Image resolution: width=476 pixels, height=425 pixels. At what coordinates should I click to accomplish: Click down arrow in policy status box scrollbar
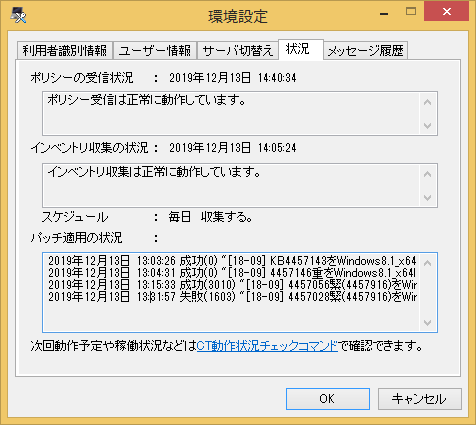tap(428, 126)
